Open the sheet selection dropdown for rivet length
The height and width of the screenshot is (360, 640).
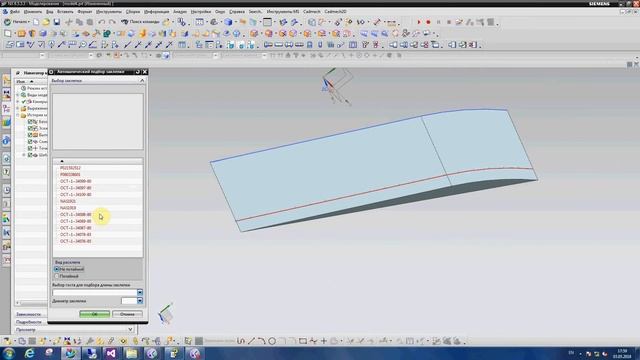[x=140, y=293]
